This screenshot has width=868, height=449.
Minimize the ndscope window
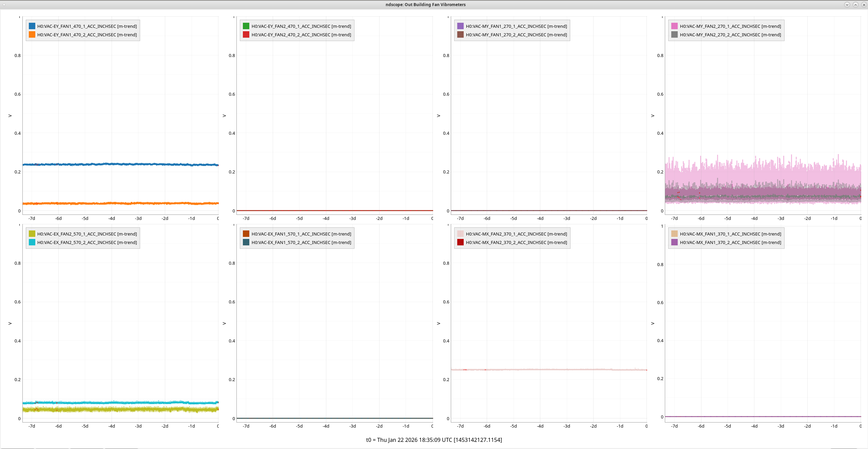tap(847, 5)
